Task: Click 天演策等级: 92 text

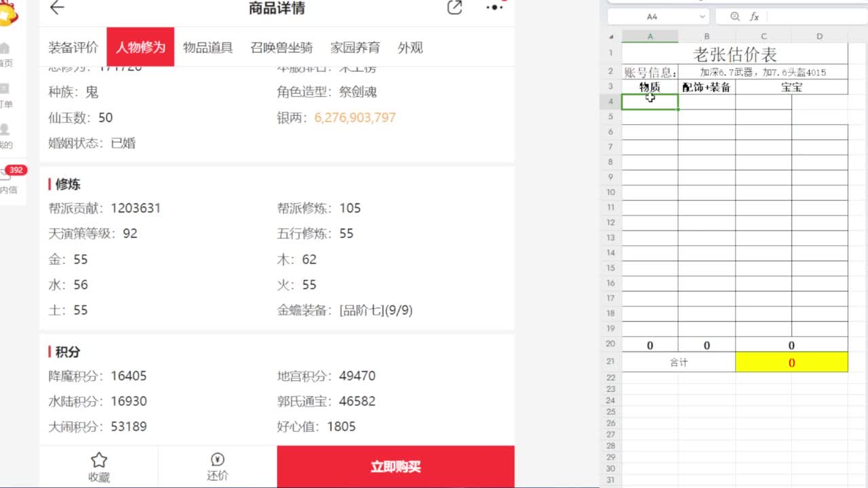Action: pyautogui.click(x=93, y=233)
